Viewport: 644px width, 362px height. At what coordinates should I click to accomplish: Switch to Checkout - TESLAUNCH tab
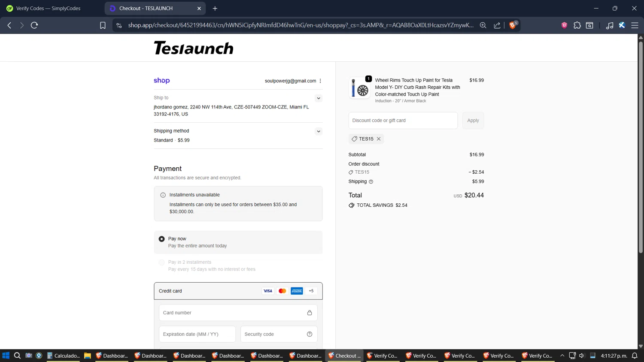[x=155, y=8]
